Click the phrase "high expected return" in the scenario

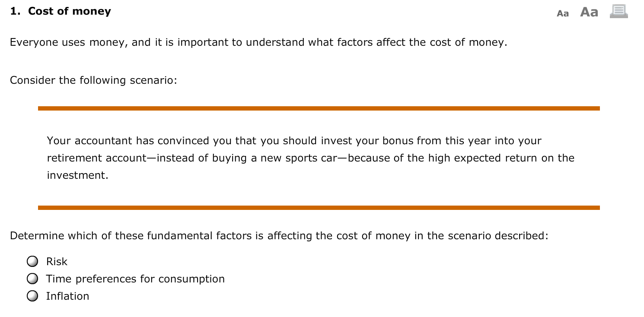coord(483,158)
